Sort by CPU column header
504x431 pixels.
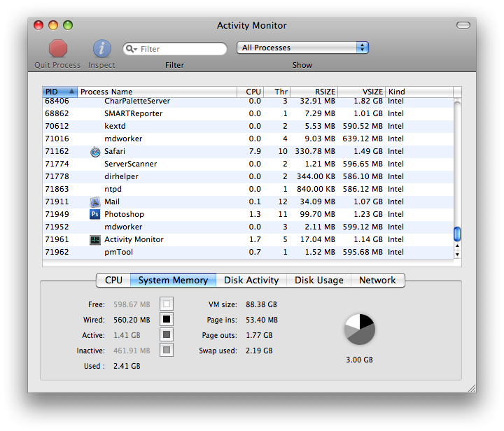251,92
